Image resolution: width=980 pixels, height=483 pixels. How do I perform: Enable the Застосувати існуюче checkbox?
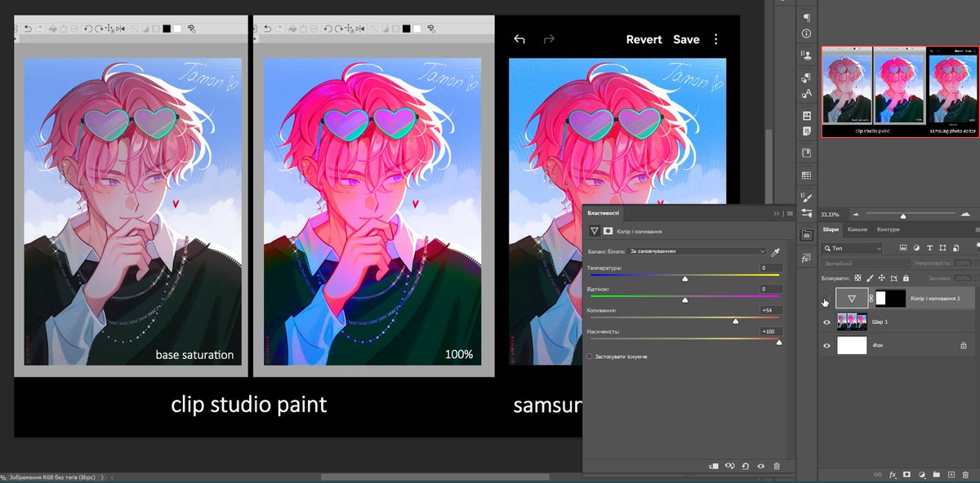coord(590,357)
